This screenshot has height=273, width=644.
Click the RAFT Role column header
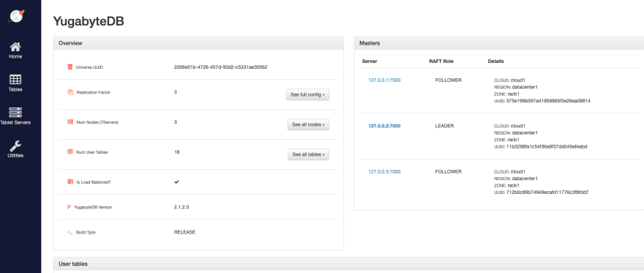pos(441,61)
